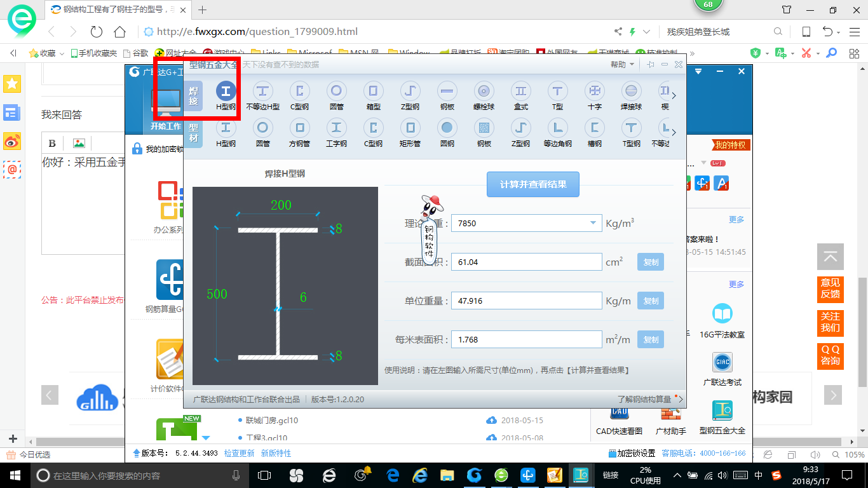
Task: Focus the 每米表面积 field showing 1.768
Action: pyautogui.click(x=526, y=339)
